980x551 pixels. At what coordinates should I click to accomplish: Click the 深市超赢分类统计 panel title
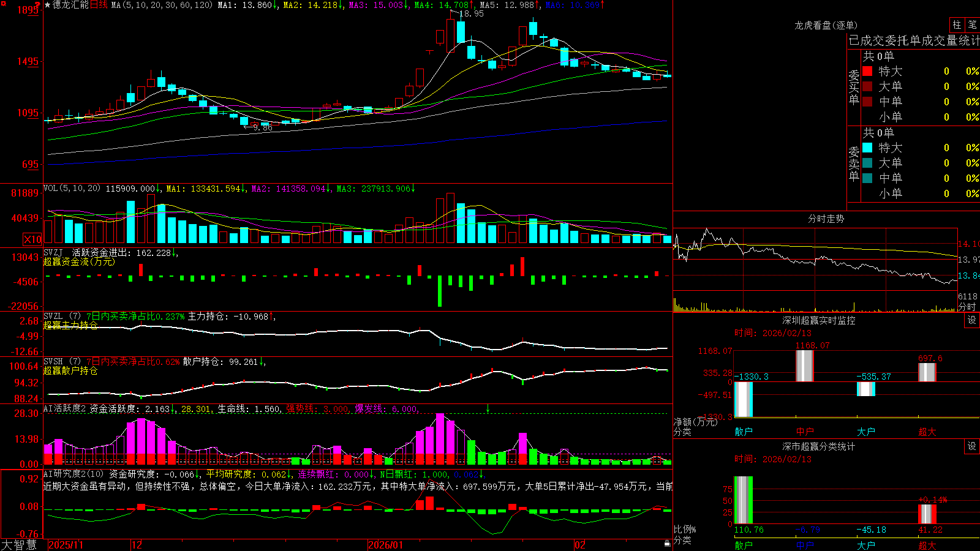[818, 446]
